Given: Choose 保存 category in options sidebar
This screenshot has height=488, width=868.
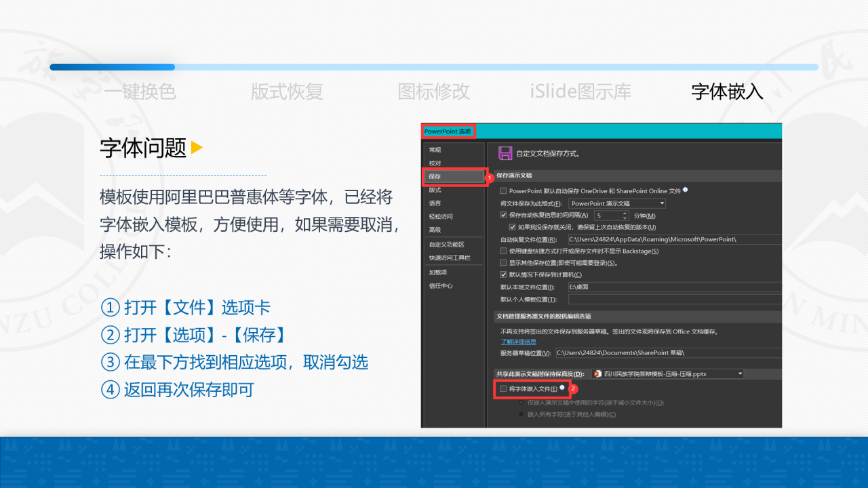Looking at the screenshot, I should tap(454, 176).
